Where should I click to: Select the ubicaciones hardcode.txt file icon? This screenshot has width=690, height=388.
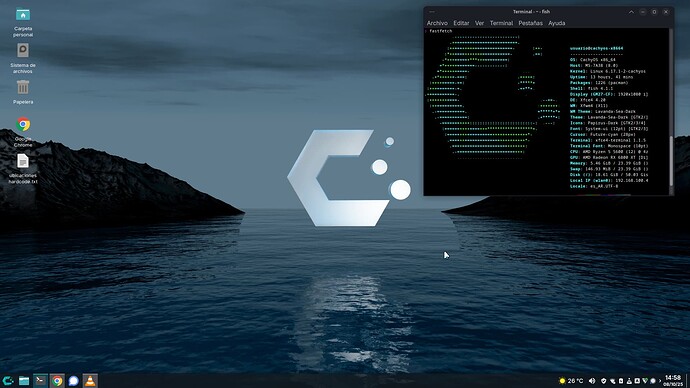tap(23, 168)
